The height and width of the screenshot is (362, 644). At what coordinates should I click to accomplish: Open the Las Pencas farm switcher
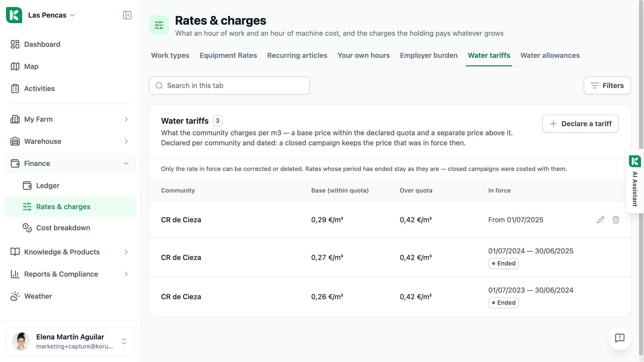(x=51, y=15)
